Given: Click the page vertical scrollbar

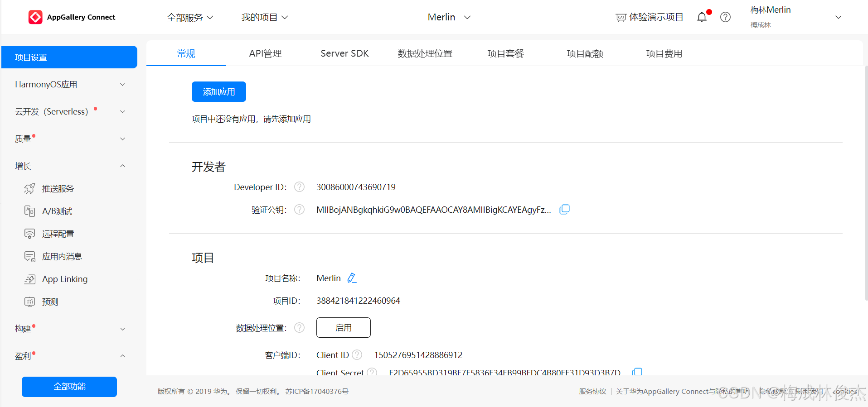Looking at the screenshot, I should point(866,183).
